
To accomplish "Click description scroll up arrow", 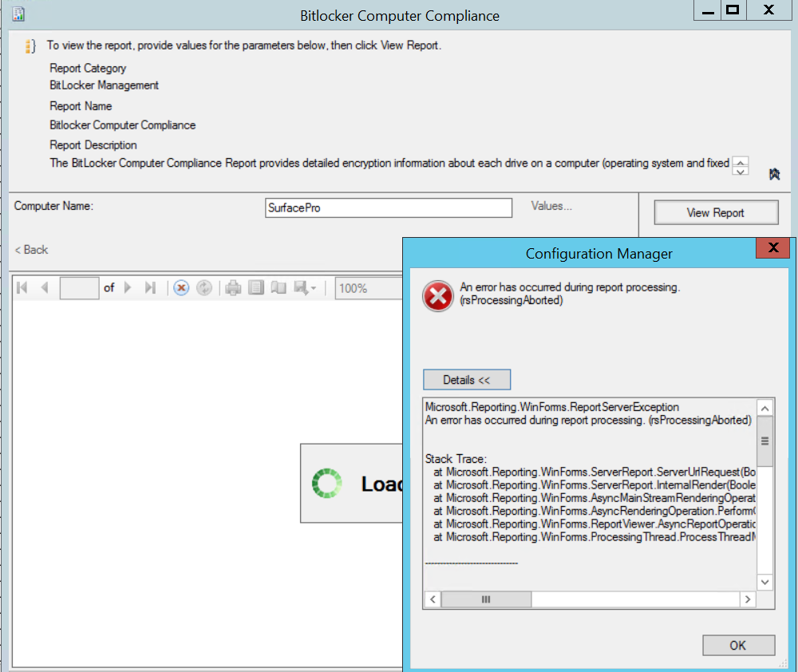I will [x=741, y=162].
